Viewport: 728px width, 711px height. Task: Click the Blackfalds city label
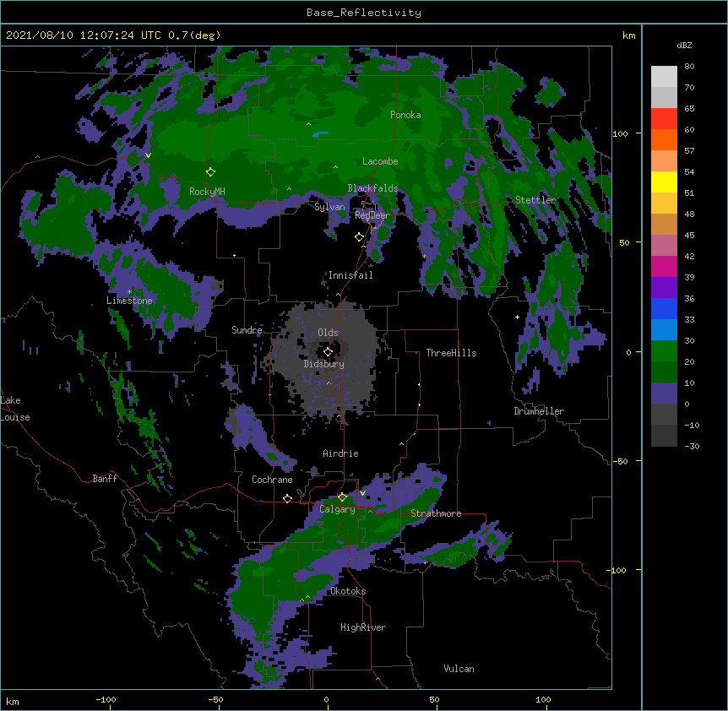(372, 188)
